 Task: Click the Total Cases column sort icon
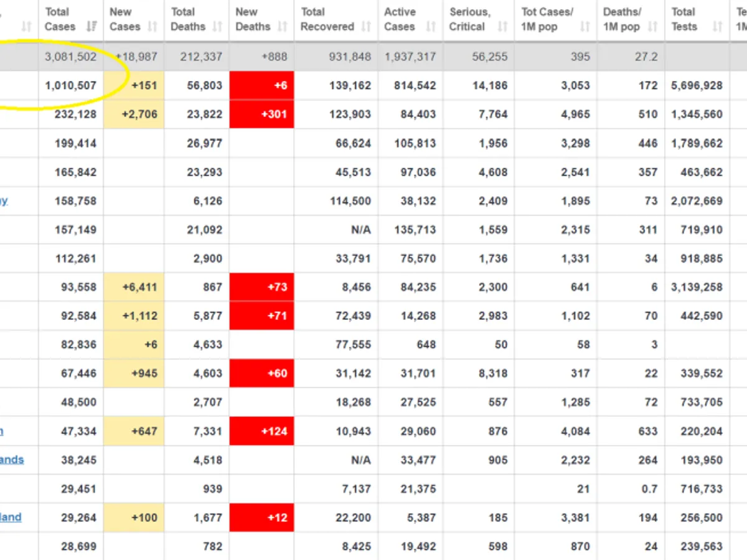(91, 27)
